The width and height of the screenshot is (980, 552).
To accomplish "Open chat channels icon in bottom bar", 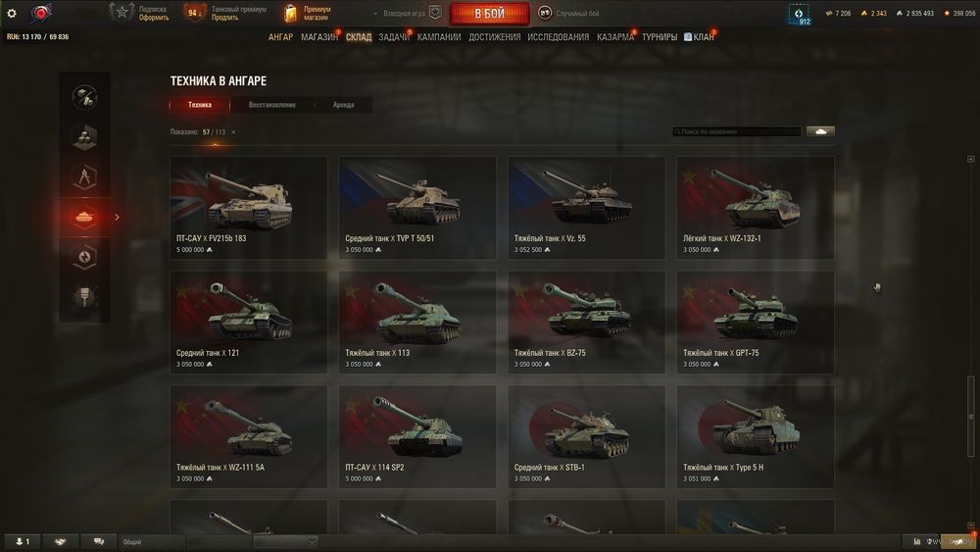I will (99, 541).
